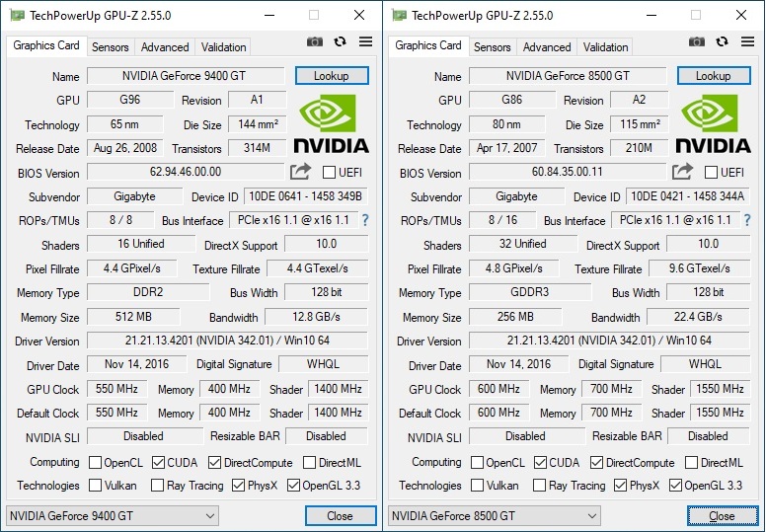Screen dimensions: 766x532
Task: Switch to Sensors tab in 8500 GT window
Action: [493, 47]
